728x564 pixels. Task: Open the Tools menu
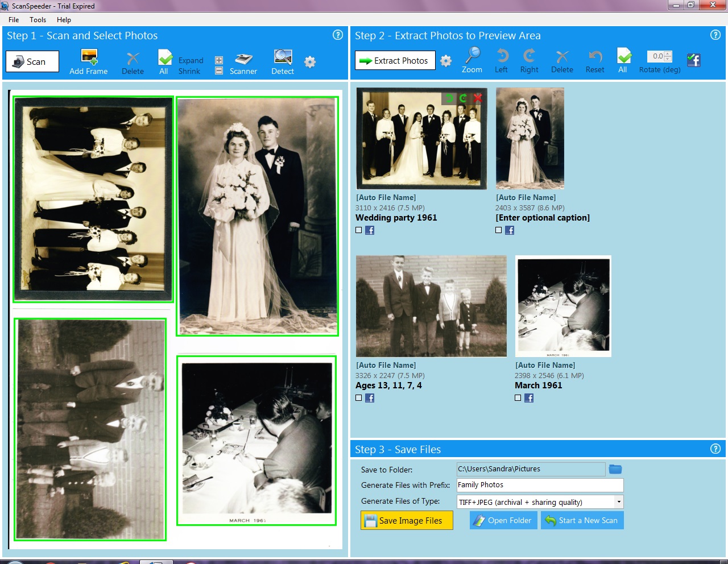(x=38, y=19)
